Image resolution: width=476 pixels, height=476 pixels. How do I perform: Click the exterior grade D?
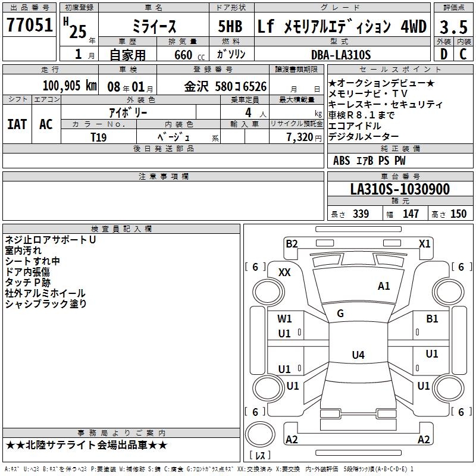pyautogui.click(x=444, y=54)
